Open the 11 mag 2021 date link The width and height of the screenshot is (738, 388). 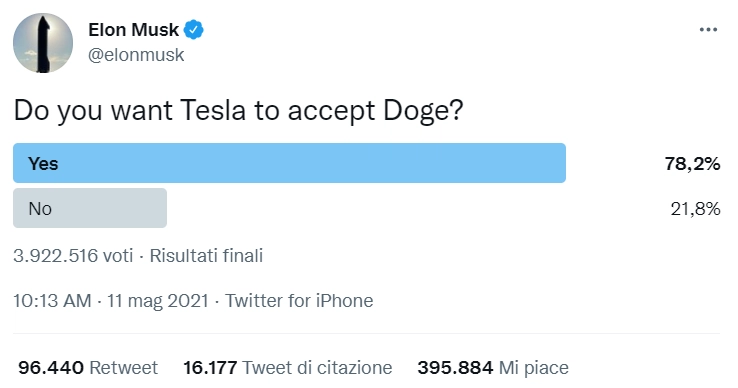[158, 300]
